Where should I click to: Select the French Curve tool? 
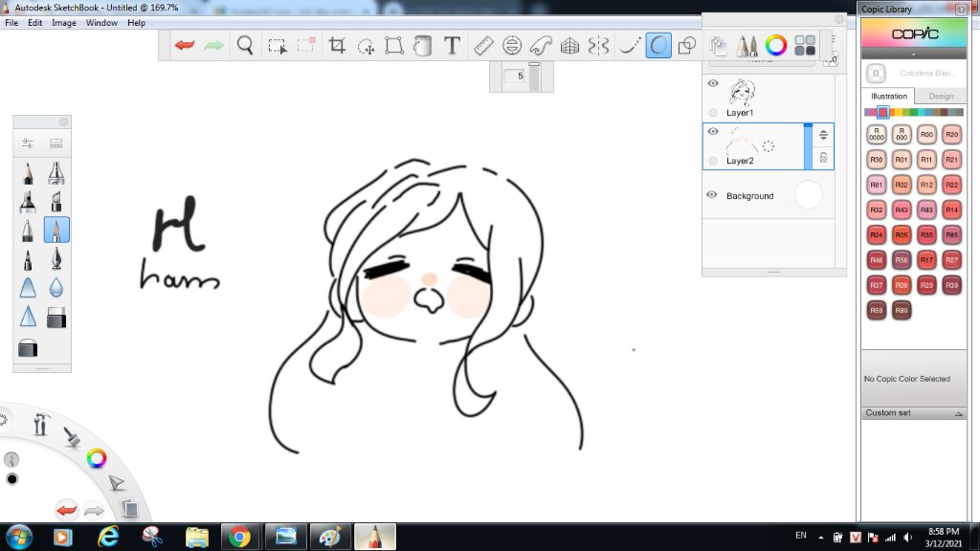tap(541, 46)
